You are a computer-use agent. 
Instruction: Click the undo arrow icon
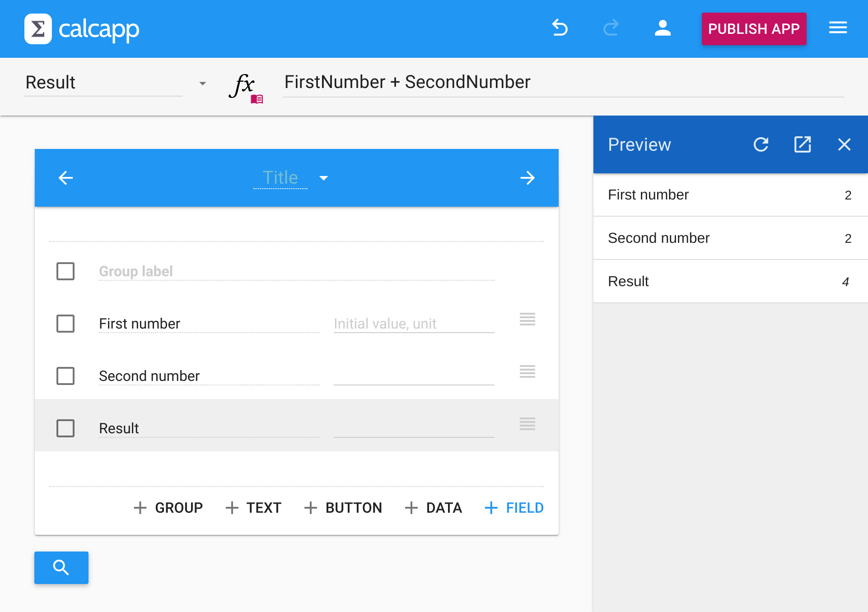[x=560, y=28]
